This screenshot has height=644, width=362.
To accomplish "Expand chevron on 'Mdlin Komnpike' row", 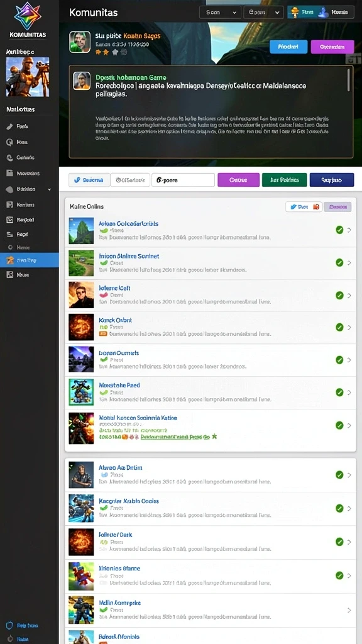I will 349,610.
